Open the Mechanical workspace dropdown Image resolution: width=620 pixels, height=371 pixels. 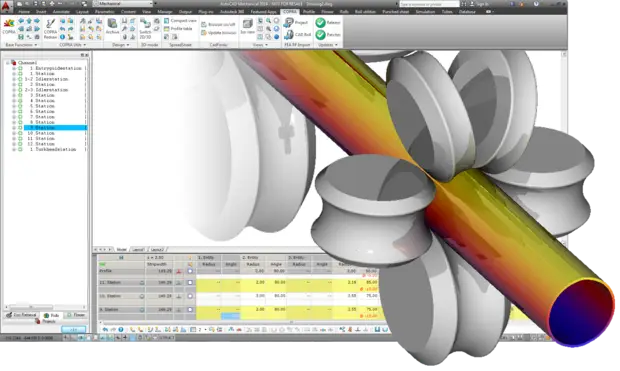tap(123, 4)
